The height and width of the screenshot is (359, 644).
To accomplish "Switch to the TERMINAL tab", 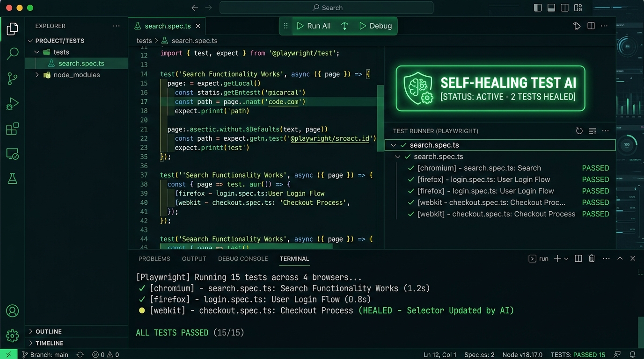I will pos(294,258).
